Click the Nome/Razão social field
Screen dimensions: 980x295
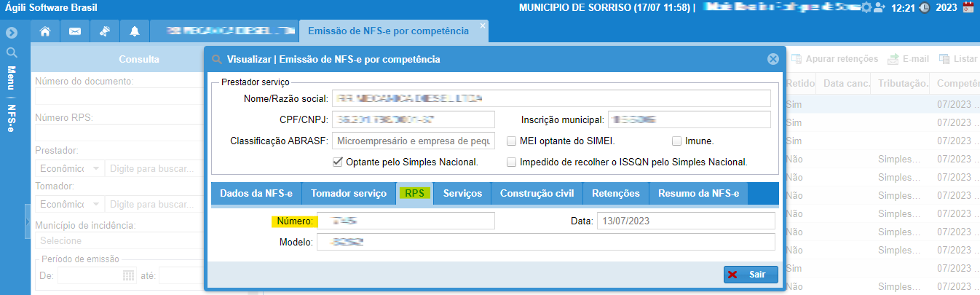551,98
